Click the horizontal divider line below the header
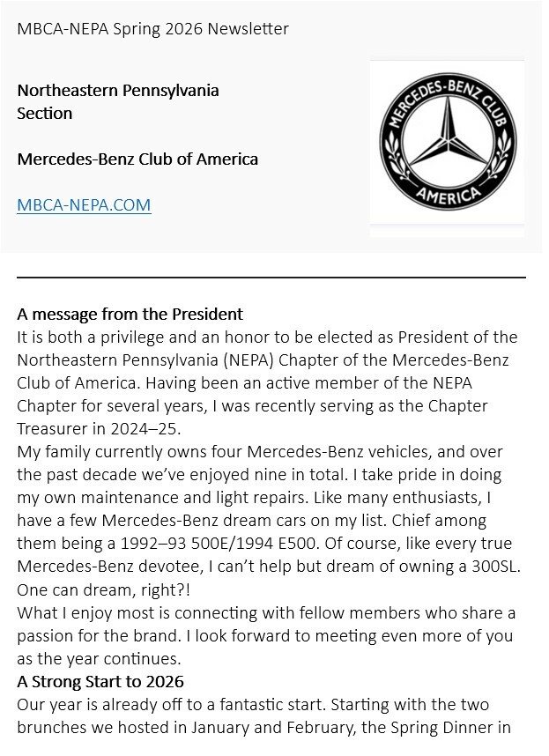This screenshot has height=756, width=549. [x=271, y=278]
